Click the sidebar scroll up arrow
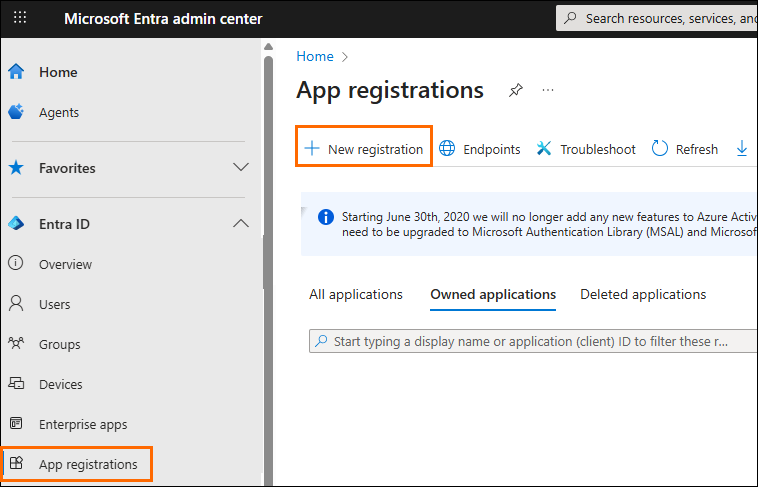Screen dimensions: 758x487 click(268, 47)
